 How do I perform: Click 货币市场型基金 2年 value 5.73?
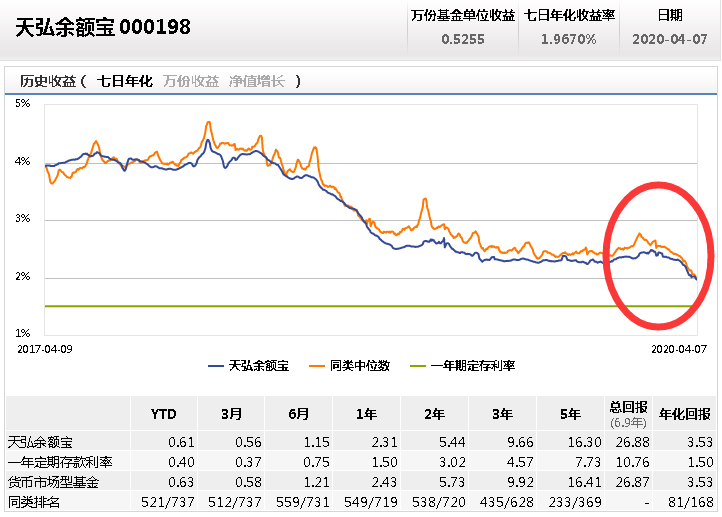[452, 482]
